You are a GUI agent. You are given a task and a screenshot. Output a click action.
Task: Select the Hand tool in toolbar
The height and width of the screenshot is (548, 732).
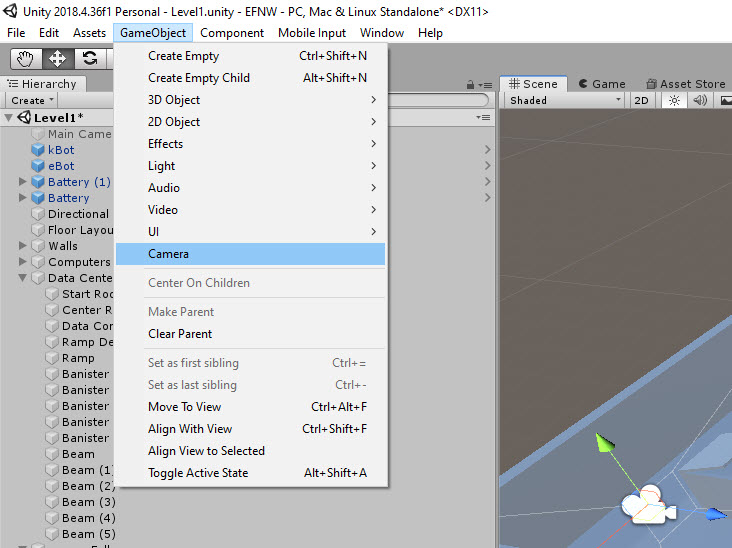(x=27, y=58)
